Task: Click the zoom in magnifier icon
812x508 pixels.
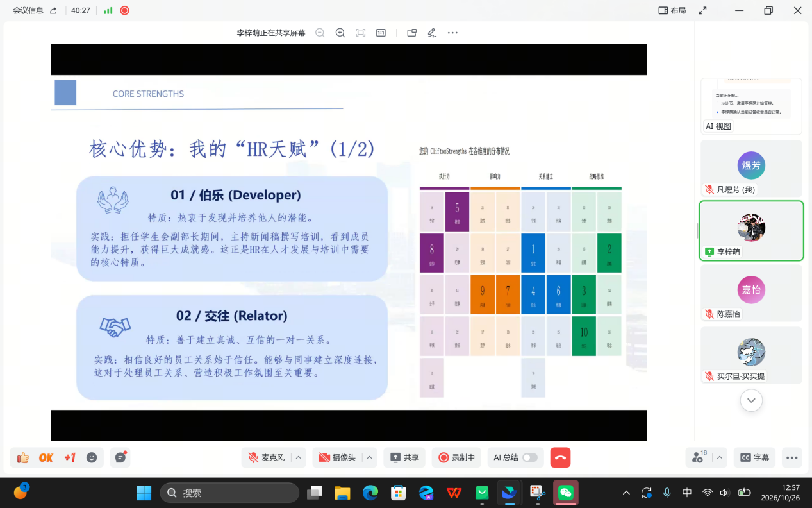Action: tap(340, 33)
